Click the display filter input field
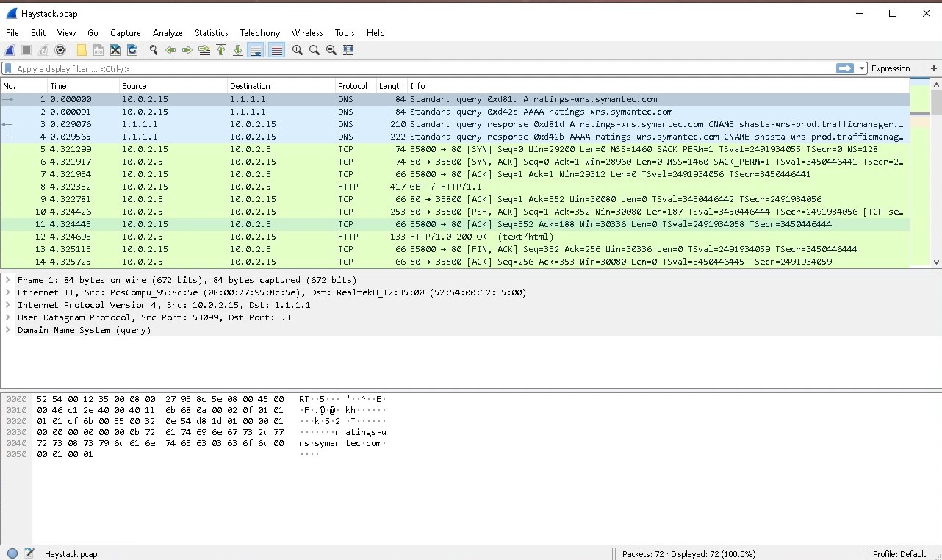Viewport: 942px width, 560px height. click(425, 68)
